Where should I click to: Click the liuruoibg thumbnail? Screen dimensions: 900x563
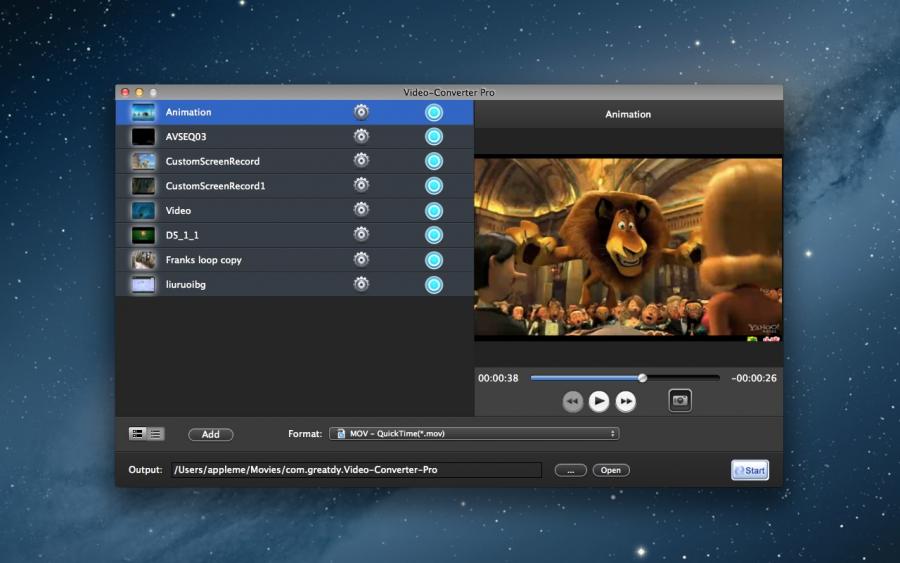coord(143,285)
